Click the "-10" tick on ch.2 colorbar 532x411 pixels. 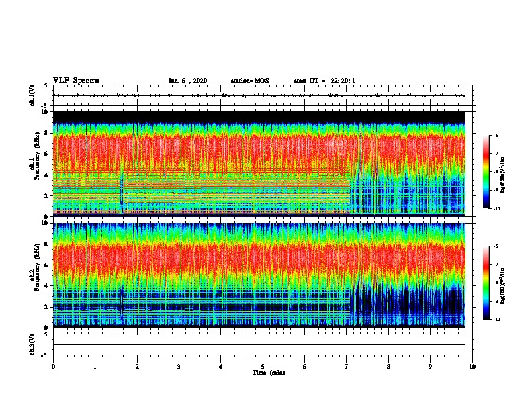tap(497, 320)
